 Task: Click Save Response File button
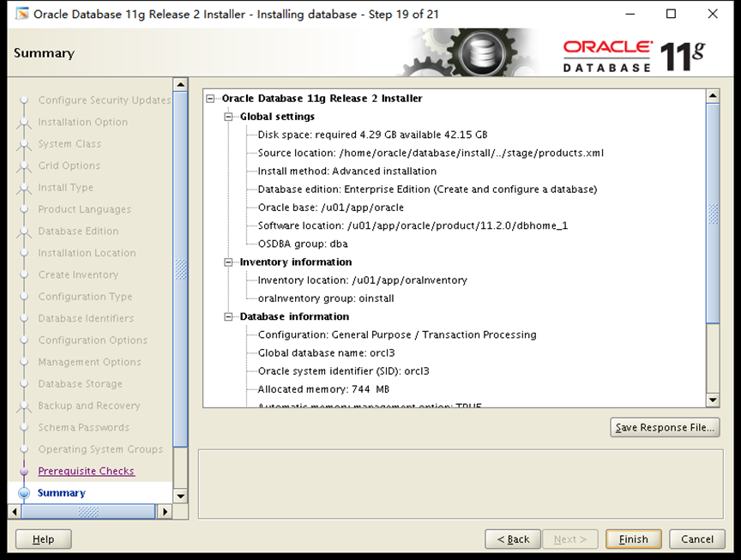coord(665,427)
